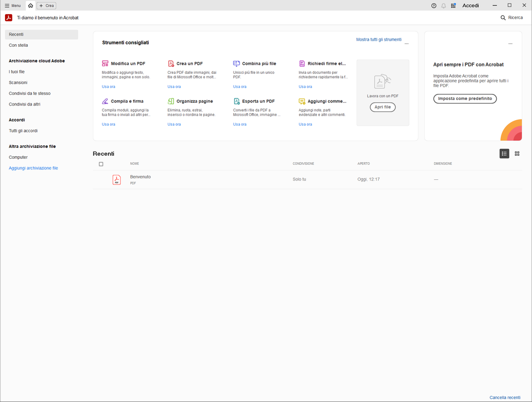The height and width of the screenshot is (402, 532).
Task: Click the Aggiungi commenti icon
Action: 302,101
